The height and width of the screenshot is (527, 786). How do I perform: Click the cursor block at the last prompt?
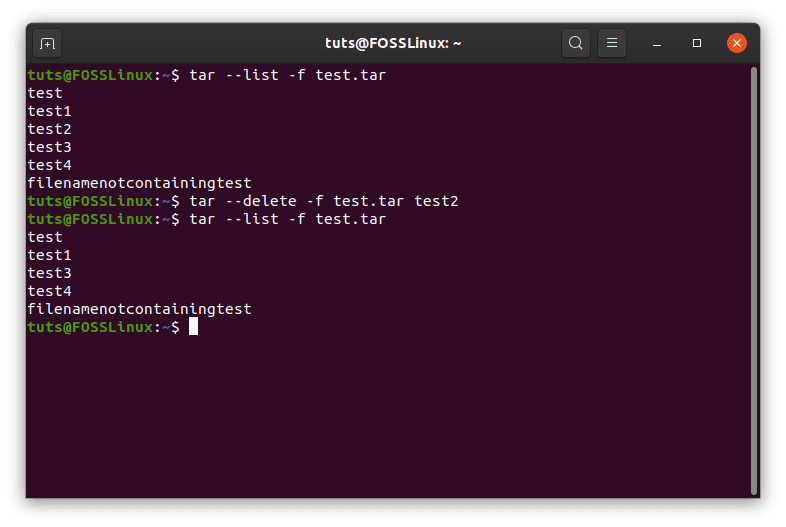[193, 326]
